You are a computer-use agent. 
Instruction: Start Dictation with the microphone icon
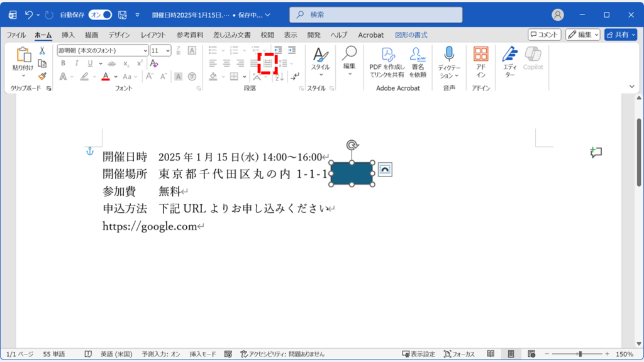click(x=449, y=60)
